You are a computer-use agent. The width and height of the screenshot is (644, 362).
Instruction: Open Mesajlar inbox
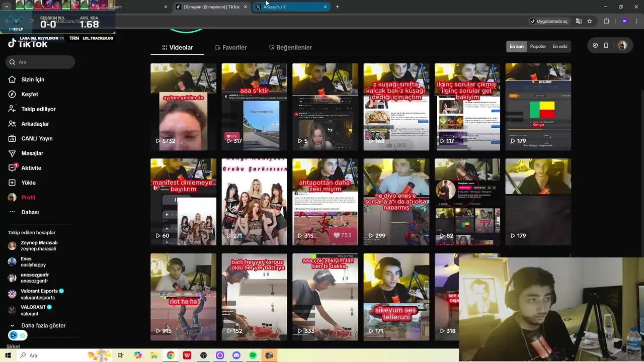(32, 153)
